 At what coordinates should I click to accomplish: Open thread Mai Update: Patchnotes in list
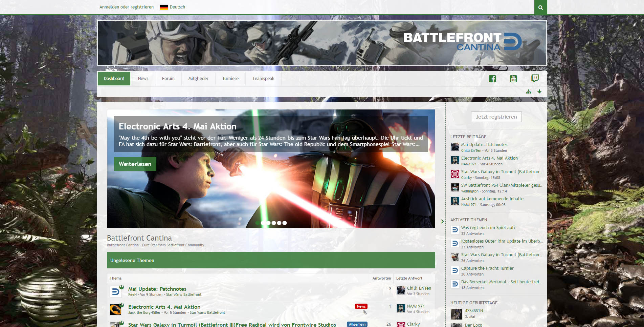pos(157,289)
